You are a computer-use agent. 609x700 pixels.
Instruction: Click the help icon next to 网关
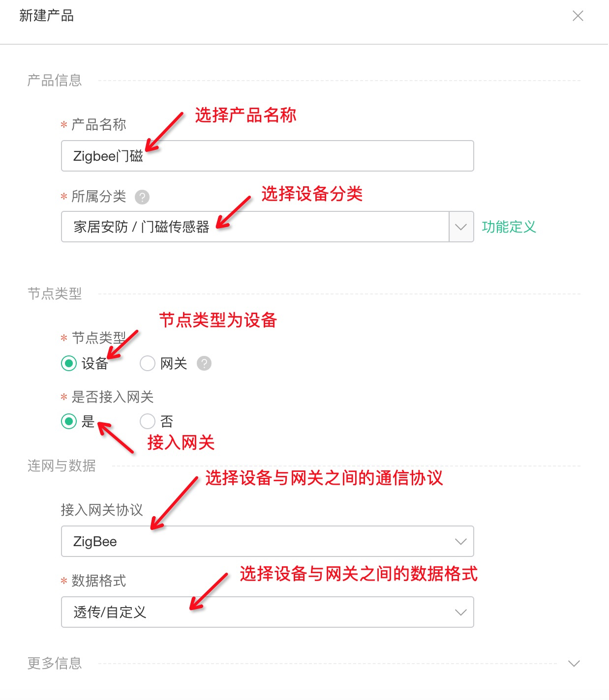pos(204,363)
